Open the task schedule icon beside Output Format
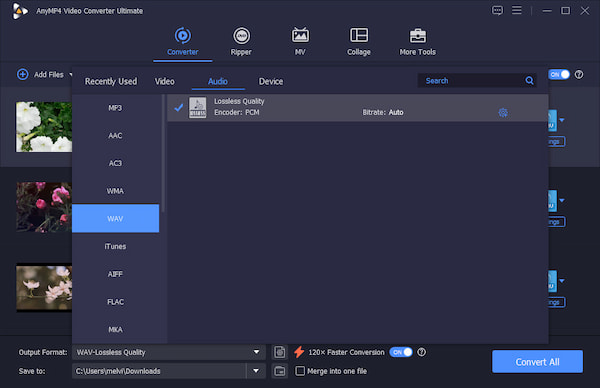The image size is (600, 388). [x=280, y=352]
